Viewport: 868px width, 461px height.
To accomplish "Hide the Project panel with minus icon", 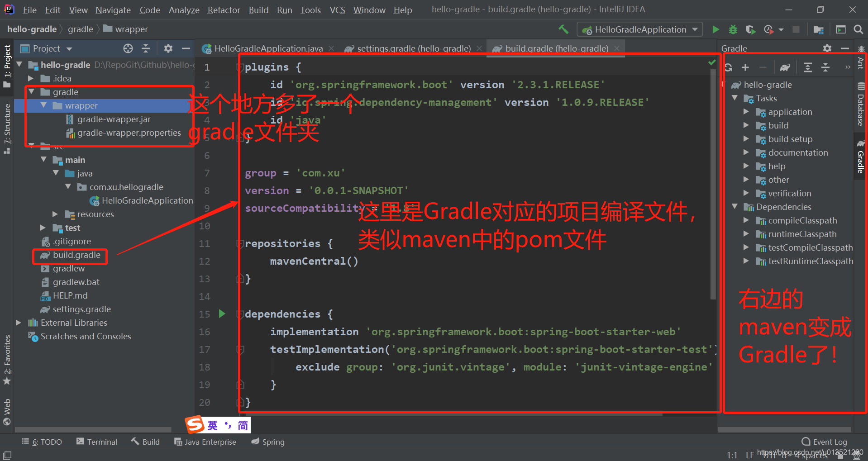I will pyautogui.click(x=186, y=48).
